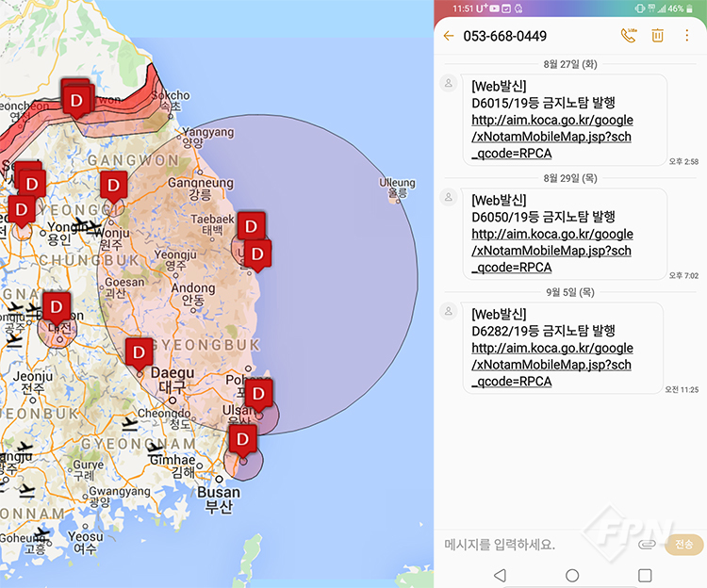Select the D marker above Daegu
Screen dimensions: 707x588
[x=139, y=352]
